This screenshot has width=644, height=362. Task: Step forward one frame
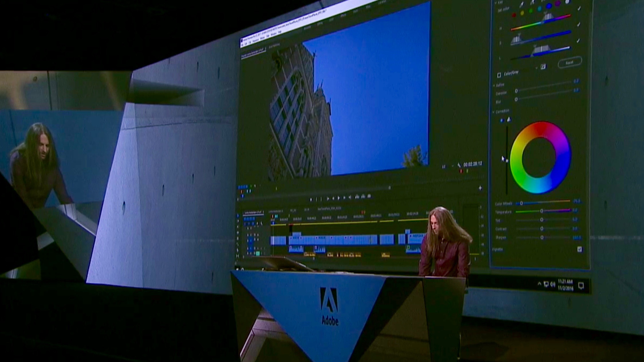pyautogui.click(x=344, y=197)
